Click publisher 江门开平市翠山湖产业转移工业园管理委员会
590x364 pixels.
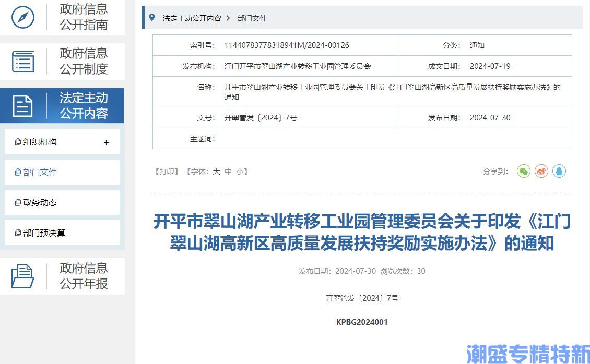(298, 66)
